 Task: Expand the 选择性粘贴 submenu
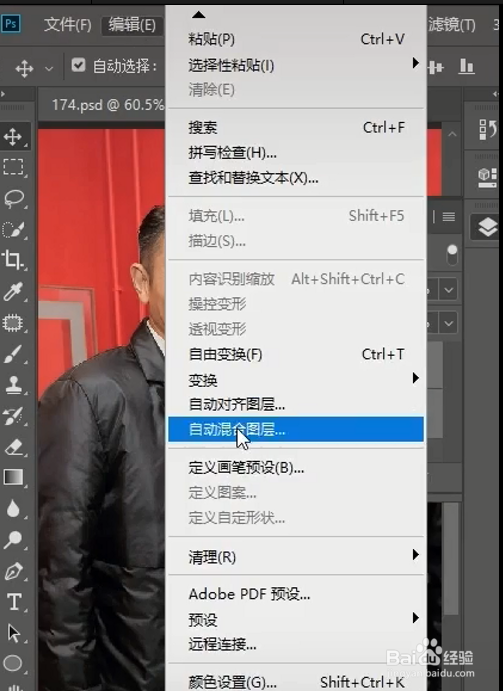(415, 63)
